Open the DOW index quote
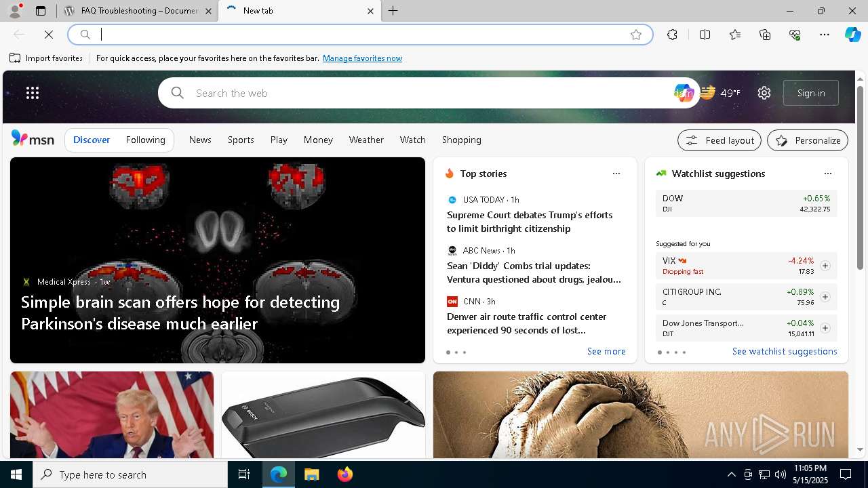868x488 pixels. [x=746, y=203]
